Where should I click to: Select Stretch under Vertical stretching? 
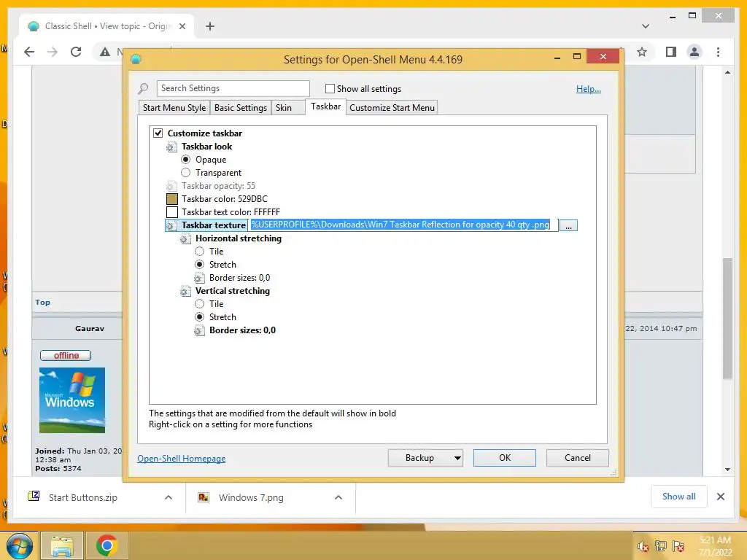click(x=200, y=317)
